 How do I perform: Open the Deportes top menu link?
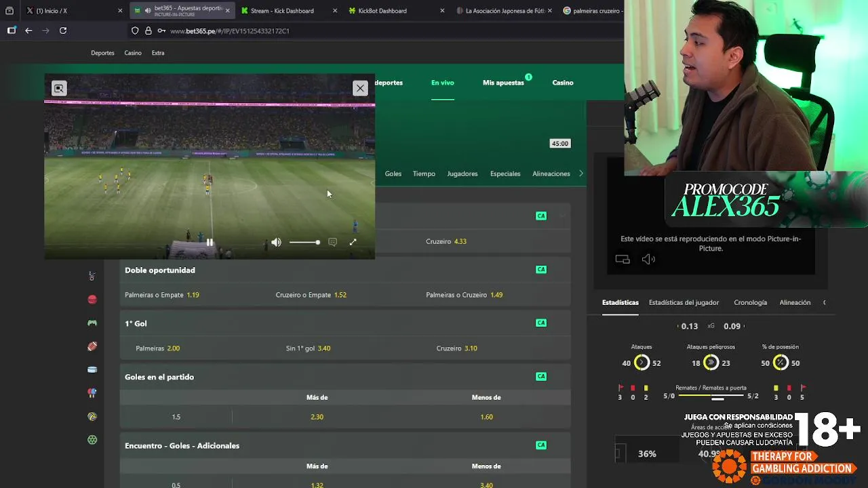coord(102,53)
